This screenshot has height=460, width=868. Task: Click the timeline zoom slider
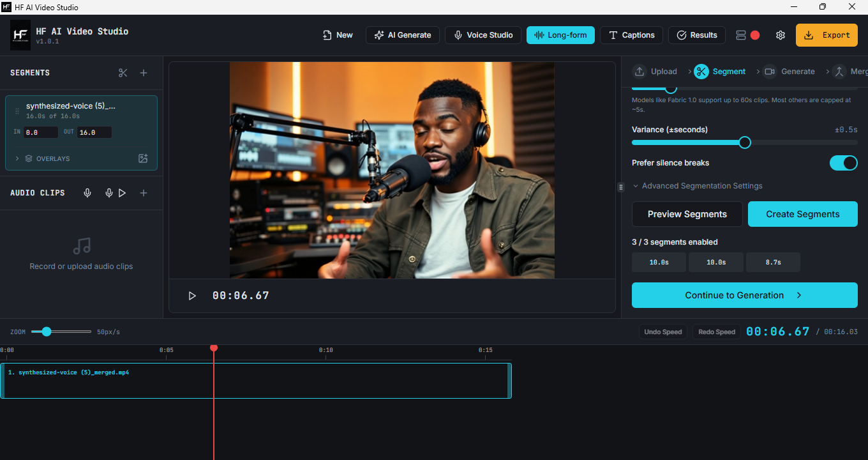(x=61, y=332)
